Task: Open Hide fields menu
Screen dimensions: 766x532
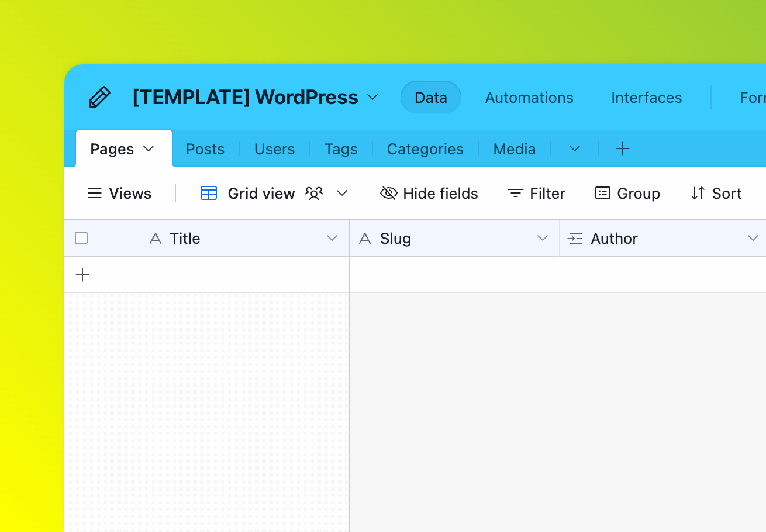Action: point(429,194)
